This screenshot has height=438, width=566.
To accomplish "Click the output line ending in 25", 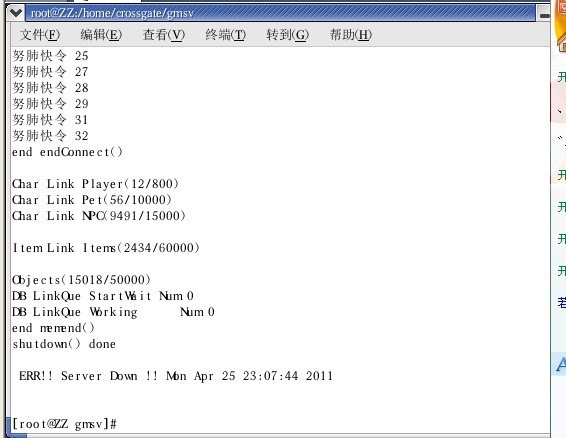I will pyautogui.click(x=51, y=56).
